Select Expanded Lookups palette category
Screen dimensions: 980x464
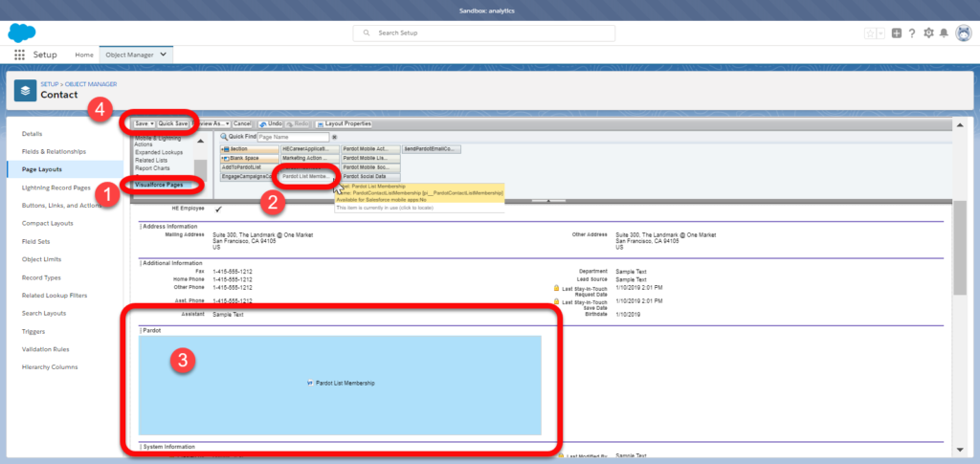point(159,152)
